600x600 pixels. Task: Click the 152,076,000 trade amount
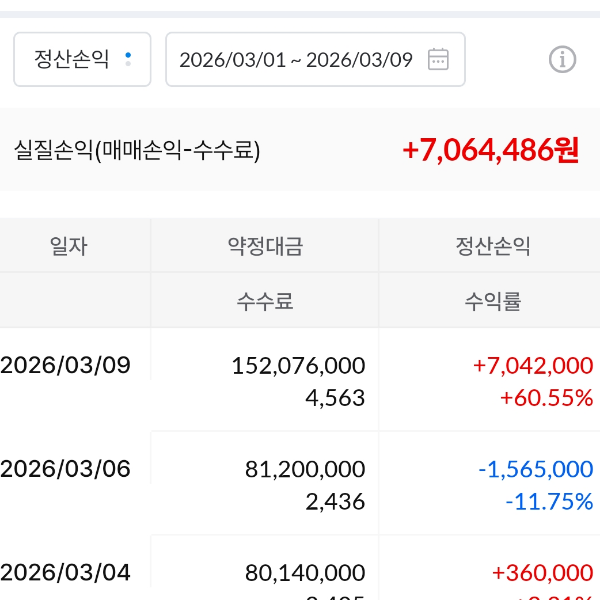(x=298, y=365)
